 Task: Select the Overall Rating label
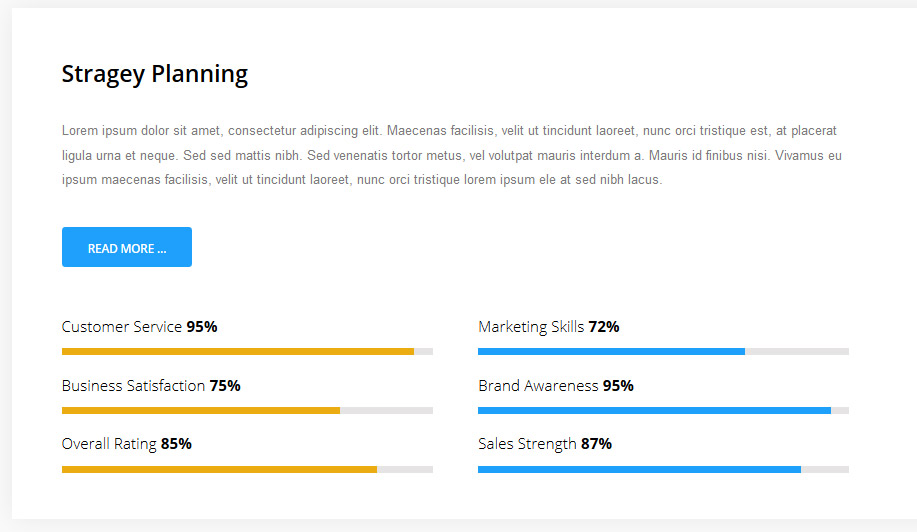[x=109, y=444]
